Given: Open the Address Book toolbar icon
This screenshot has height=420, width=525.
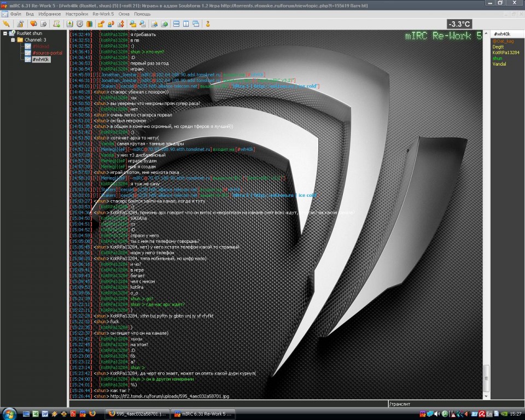Looking at the screenshot, I should 69,24.
